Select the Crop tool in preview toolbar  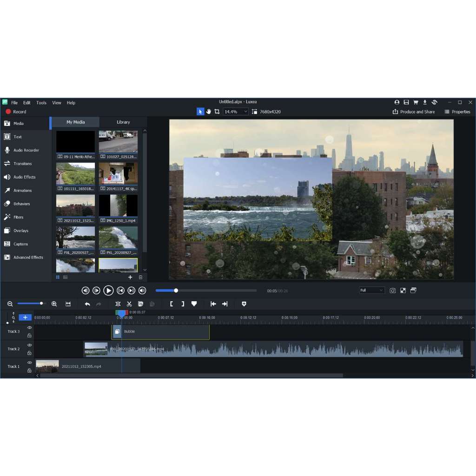click(x=217, y=112)
